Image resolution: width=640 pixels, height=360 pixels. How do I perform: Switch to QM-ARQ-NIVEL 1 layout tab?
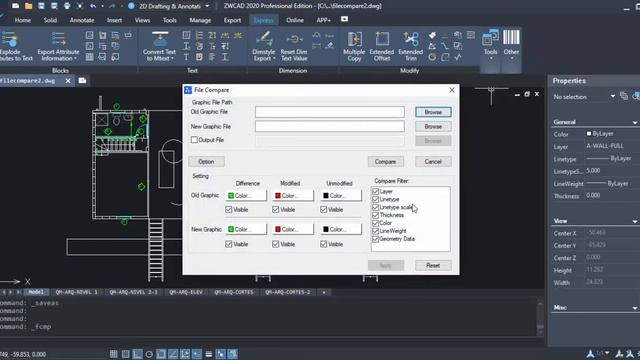tap(77, 292)
